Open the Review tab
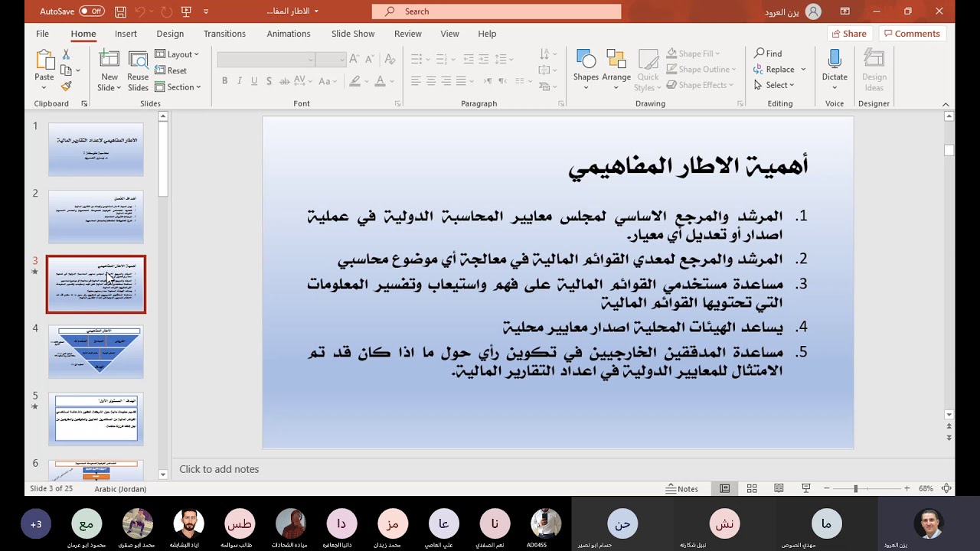 point(408,34)
